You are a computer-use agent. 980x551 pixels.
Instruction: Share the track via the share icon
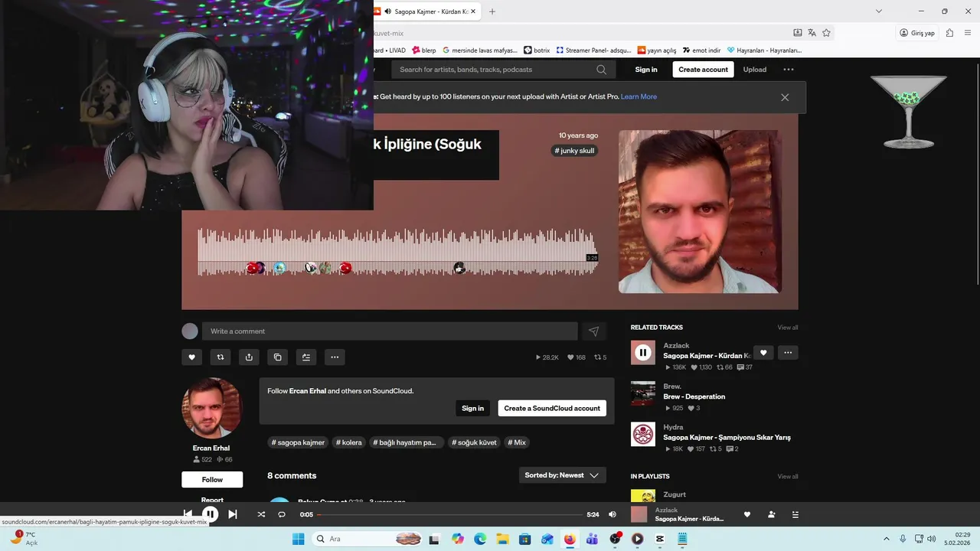(x=249, y=357)
